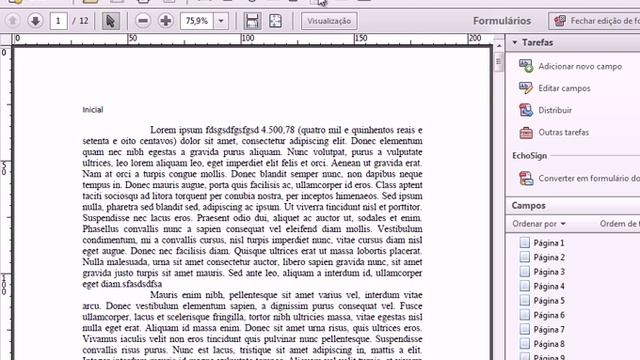Click the page number field showing 1
640x360 pixels.
tap(58, 21)
